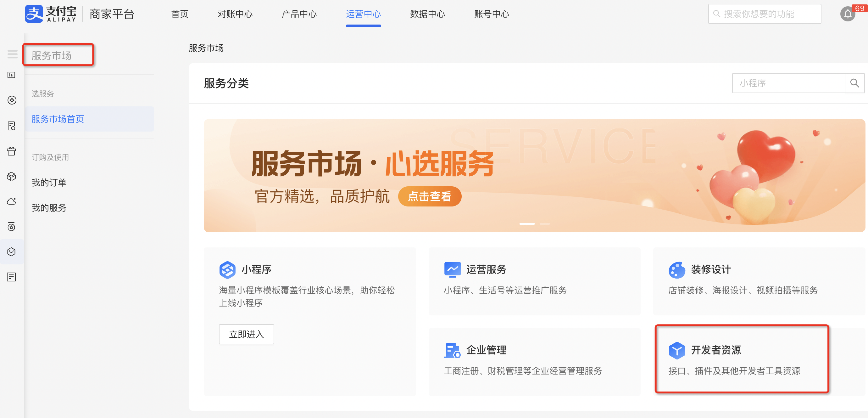
Task: Click the cube package sidebar icon
Action: point(11,176)
